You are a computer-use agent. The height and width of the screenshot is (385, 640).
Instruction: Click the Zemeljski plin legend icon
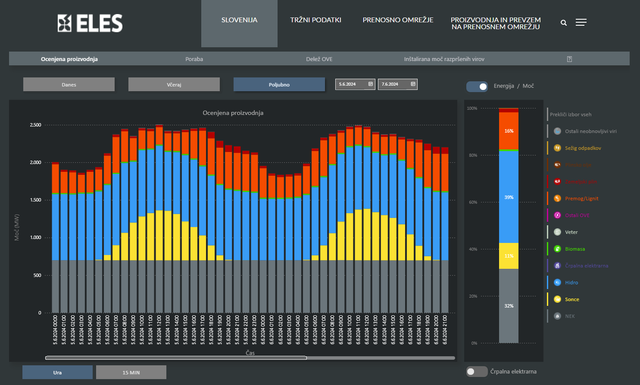click(x=557, y=182)
